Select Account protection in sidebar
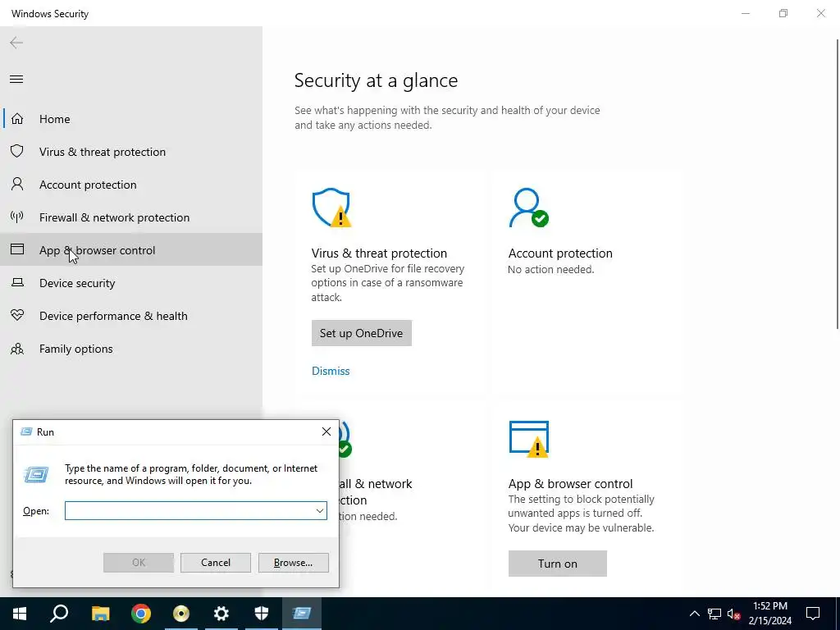The height and width of the screenshot is (630, 840). 131,185
